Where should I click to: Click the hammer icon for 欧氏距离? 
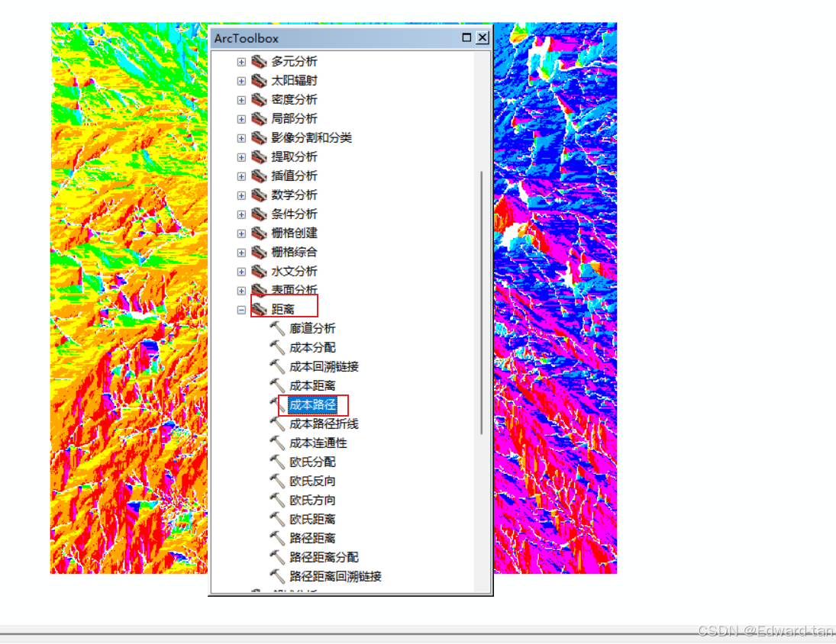[x=277, y=520]
